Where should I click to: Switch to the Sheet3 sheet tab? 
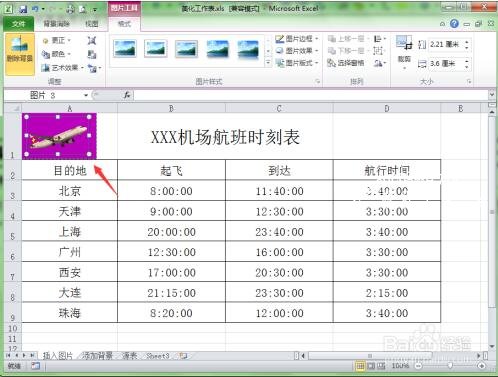click(158, 356)
